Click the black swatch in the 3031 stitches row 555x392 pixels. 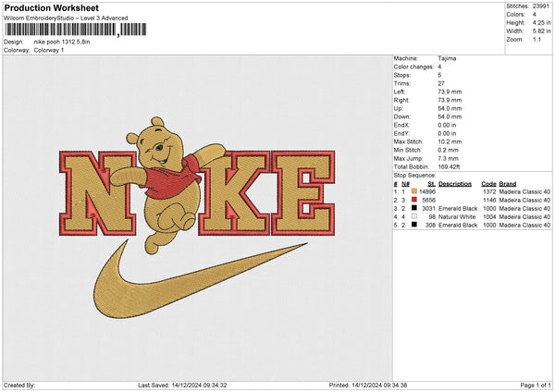coord(414,208)
